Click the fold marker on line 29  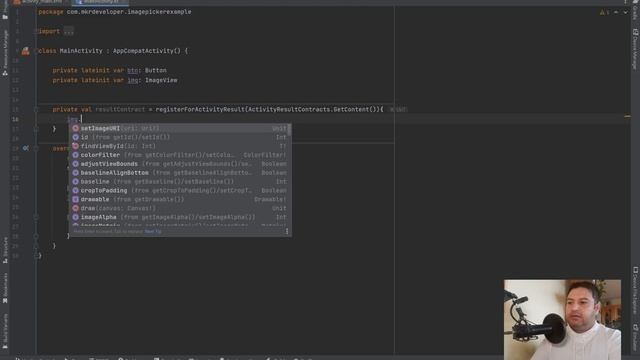point(36,246)
